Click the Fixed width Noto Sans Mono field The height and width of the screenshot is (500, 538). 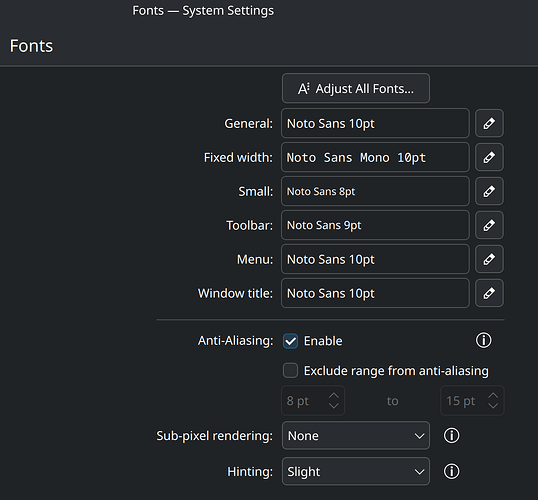pyautogui.click(x=375, y=157)
